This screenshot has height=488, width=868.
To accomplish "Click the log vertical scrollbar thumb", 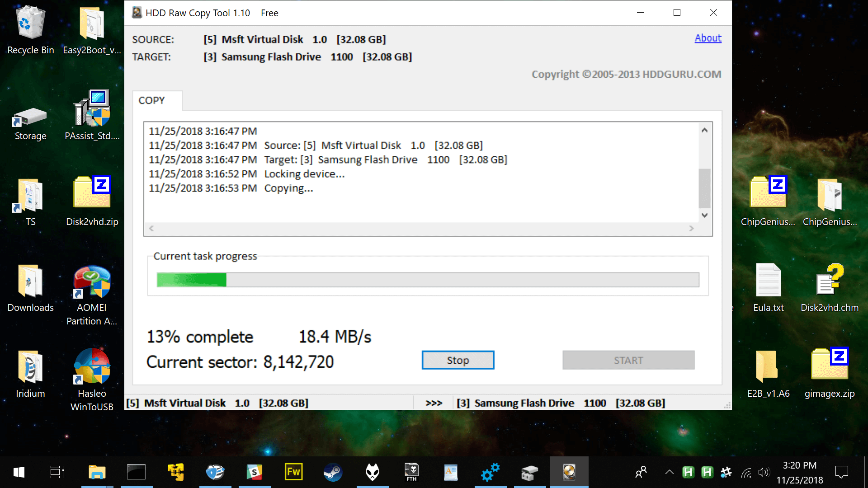I will (x=704, y=188).
